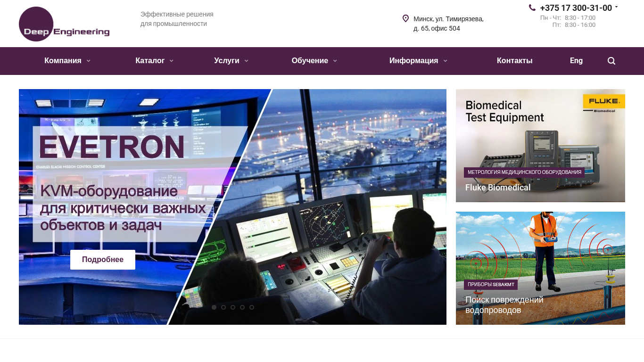
Task: Select the fourth slider dot
Action: click(242, 307)
